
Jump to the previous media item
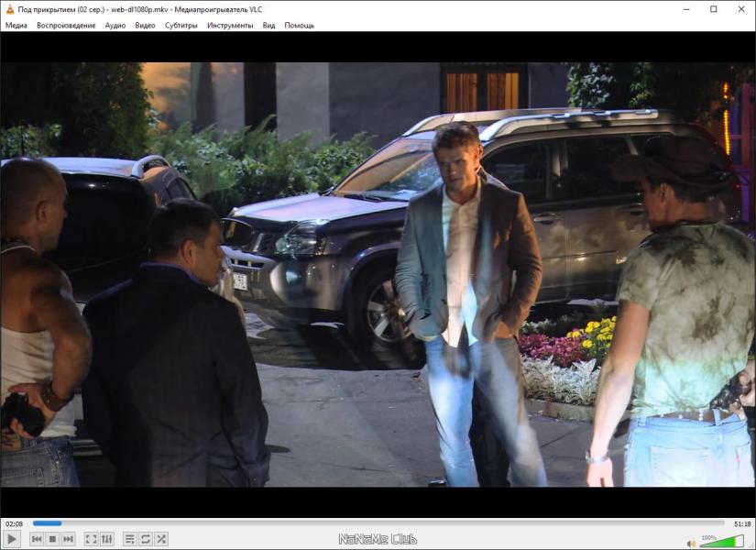tap(37, 539)
